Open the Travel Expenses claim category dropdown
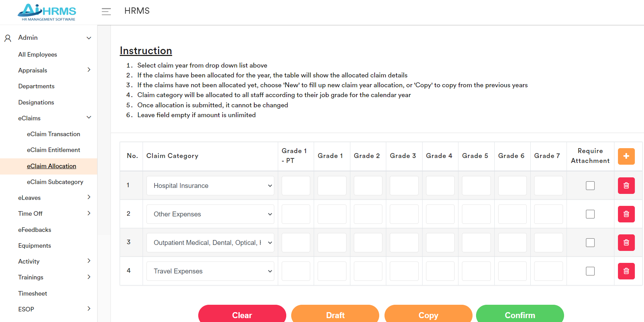This screenshot has height=322, width=644. 210,271
